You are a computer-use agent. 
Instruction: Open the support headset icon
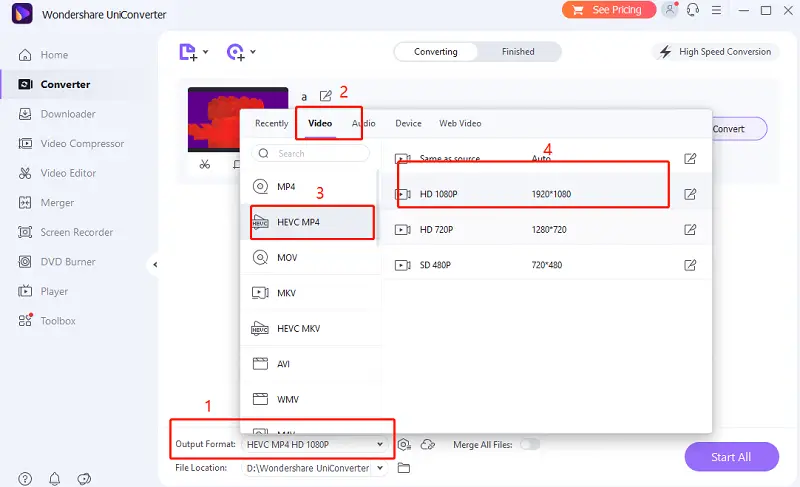click(x=692, y=10)
